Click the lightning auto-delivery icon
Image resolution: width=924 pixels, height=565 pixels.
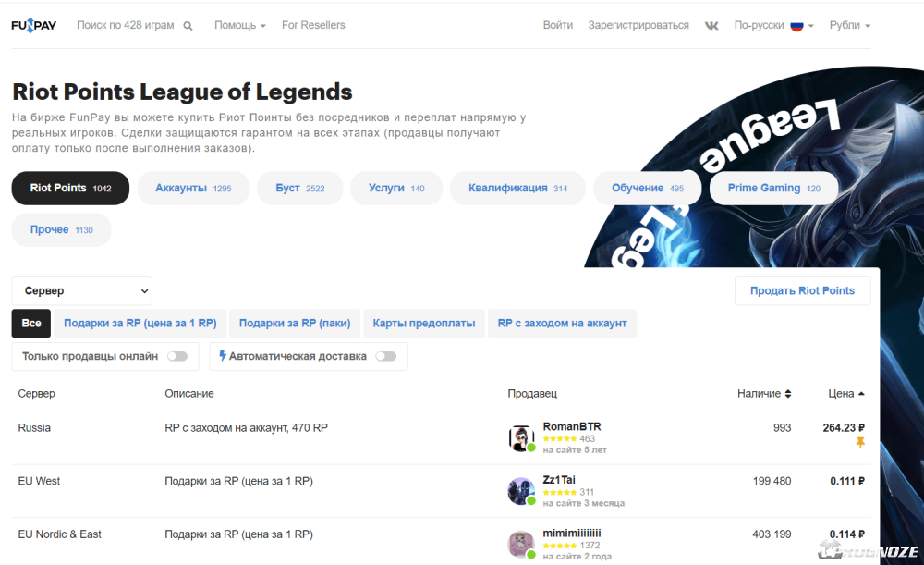point(222,356)
